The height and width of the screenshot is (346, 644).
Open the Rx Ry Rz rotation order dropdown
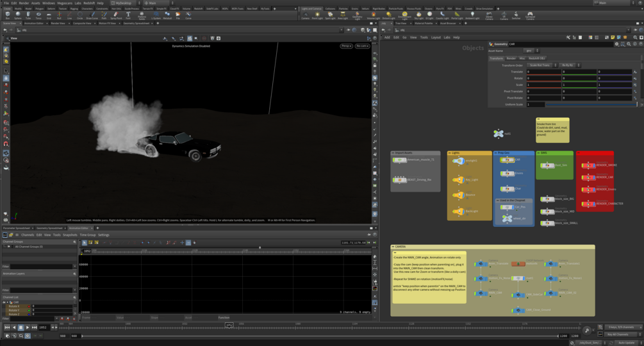tap(569, 65)
